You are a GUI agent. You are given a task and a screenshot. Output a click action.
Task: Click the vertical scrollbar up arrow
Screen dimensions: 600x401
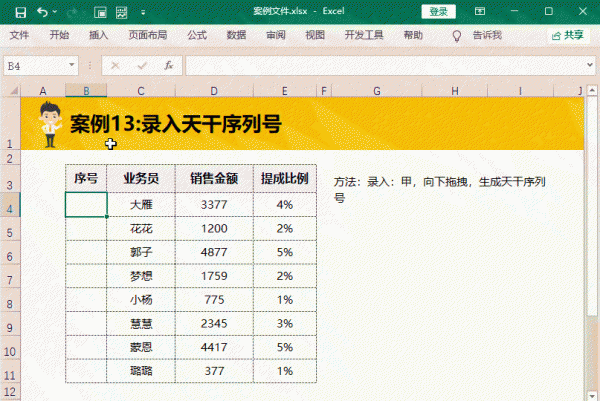point(592,90)
